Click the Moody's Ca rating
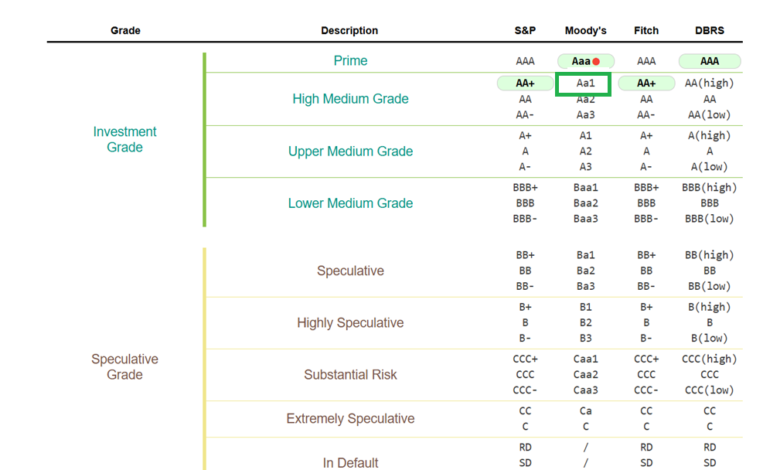This screenshot has height=470, width=780. pos(585,411)
